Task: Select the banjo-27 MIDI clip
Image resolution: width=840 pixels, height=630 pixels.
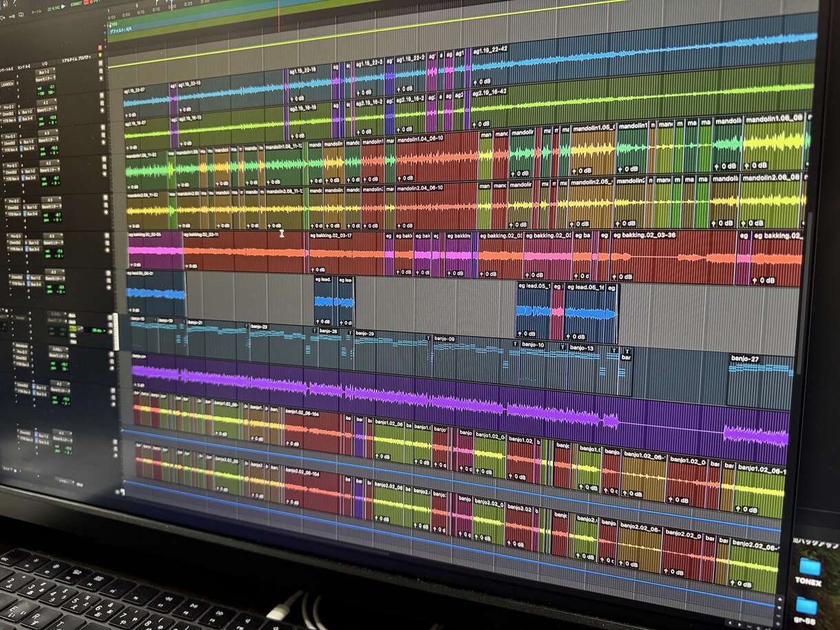Action: point(760,382)
